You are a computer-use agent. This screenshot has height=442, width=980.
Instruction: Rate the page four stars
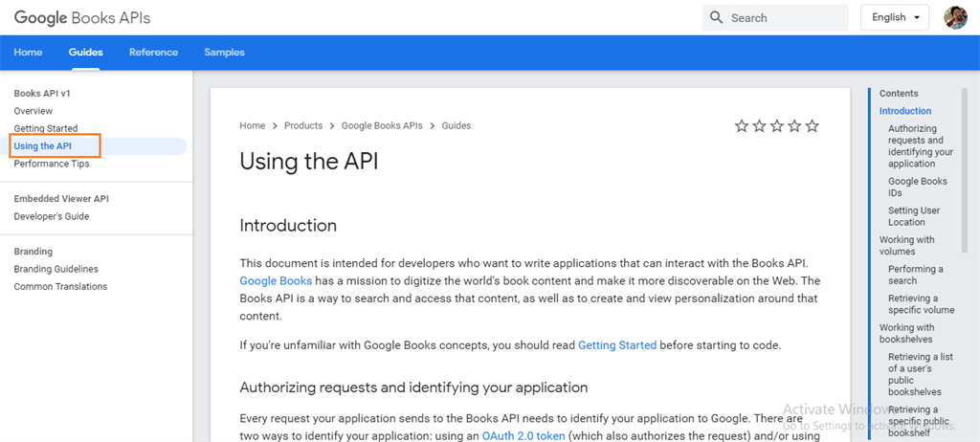[794, 126]
